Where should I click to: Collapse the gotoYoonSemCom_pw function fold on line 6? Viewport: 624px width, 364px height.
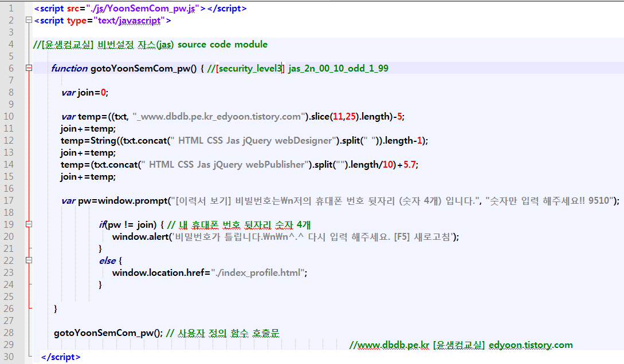pos(29,68)
